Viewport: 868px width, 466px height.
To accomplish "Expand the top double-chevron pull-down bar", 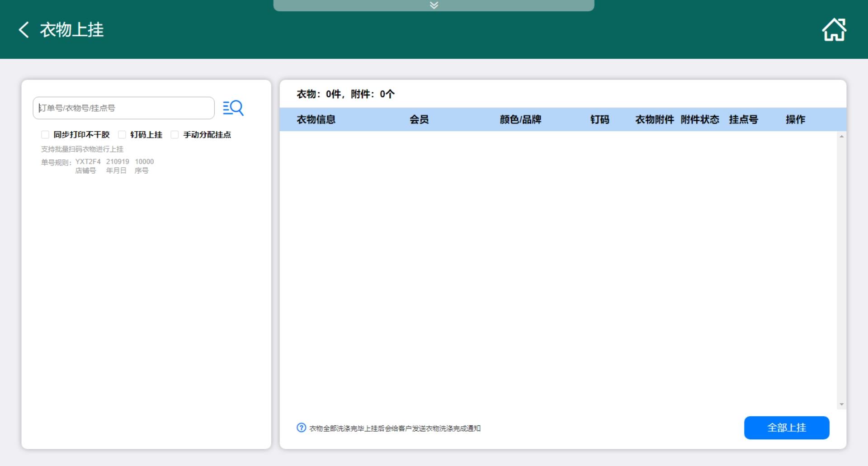I will [434, 5].
